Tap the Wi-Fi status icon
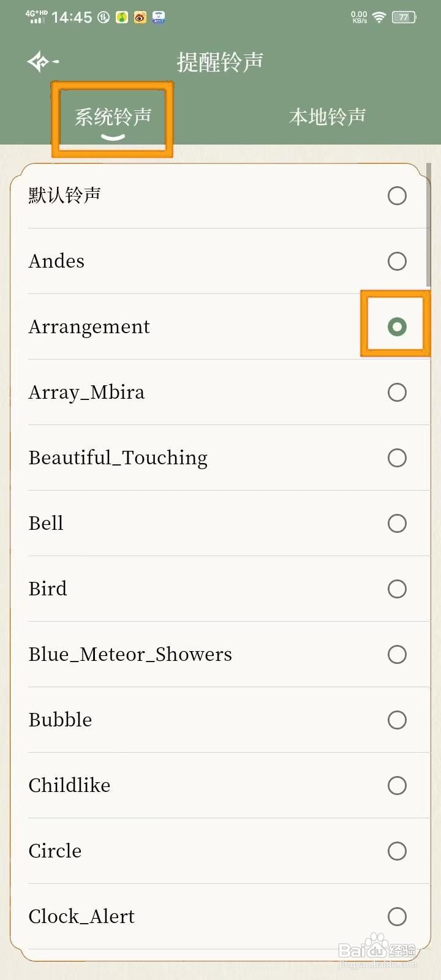Screen dimensions: 441x980 [379, 17]
